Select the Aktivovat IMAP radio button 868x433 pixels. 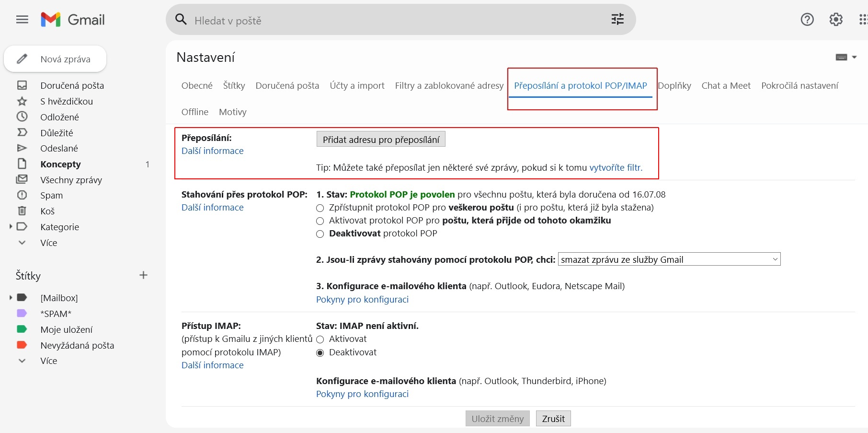pos(320,339)
